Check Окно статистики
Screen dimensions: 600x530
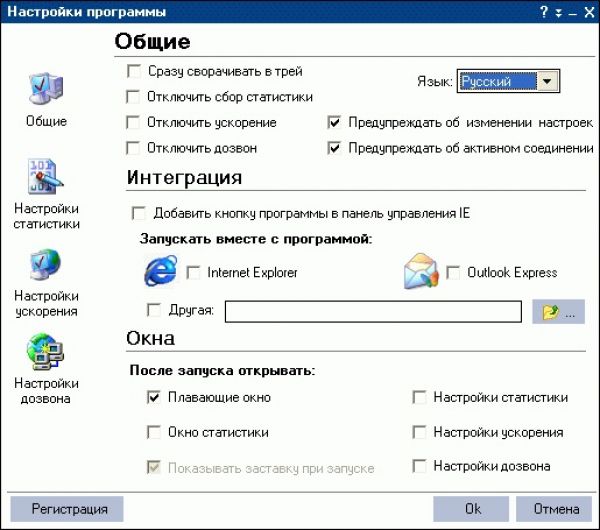[x=154, y=432]
